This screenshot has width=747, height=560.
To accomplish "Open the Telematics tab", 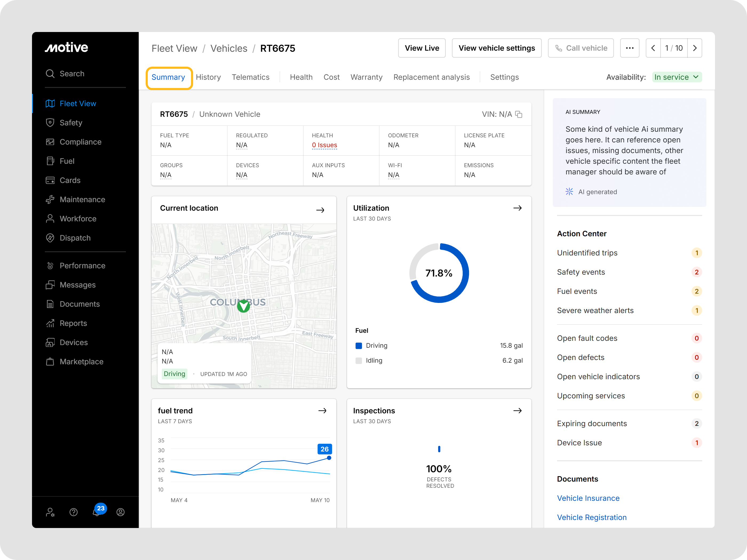I will pyautogui.click(x=251, y=77).
